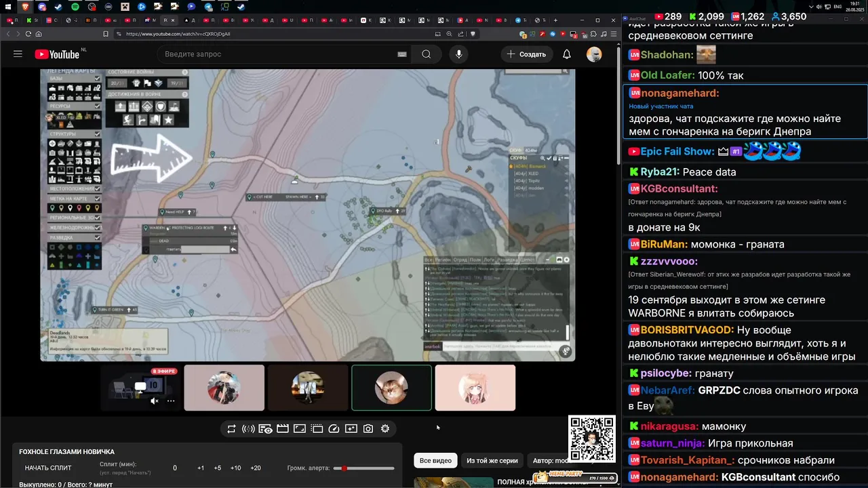Open chat user KGBconsultant's name

coord(679,188)
